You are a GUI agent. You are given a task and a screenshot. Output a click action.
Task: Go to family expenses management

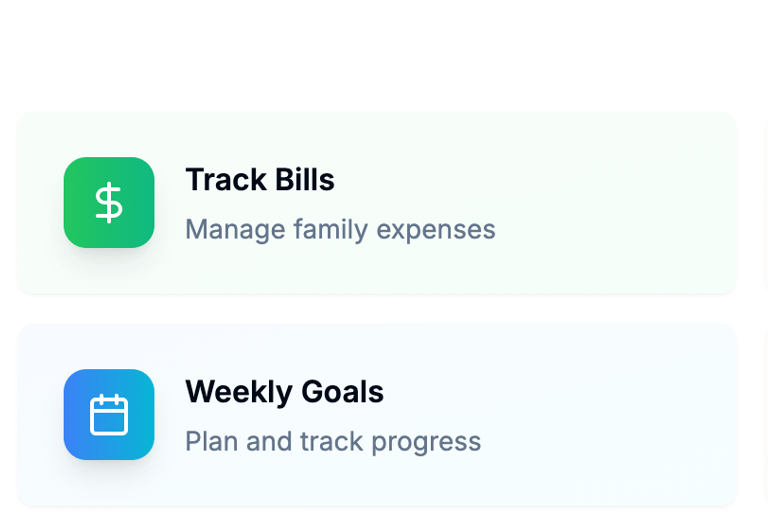pyautogui.click(x=340, y=229)
